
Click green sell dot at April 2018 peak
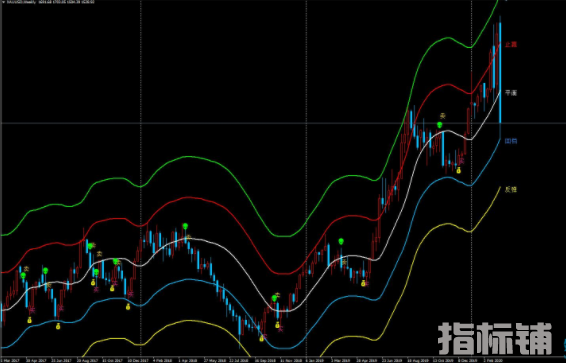click(x=185, y=226)
